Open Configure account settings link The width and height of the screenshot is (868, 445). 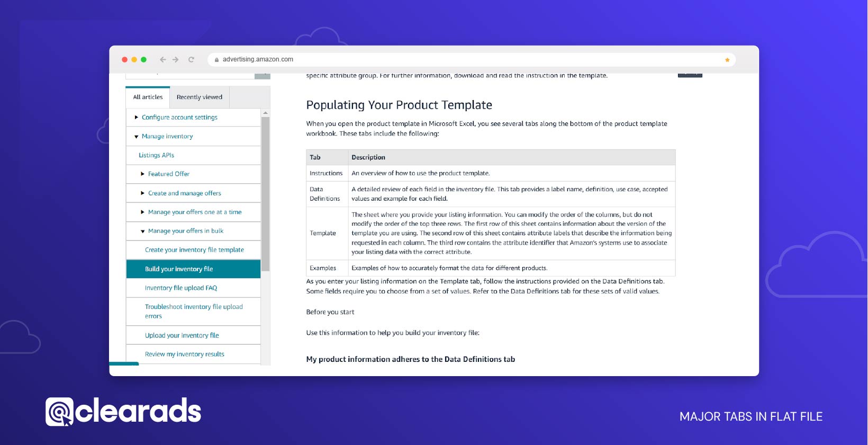179,118
